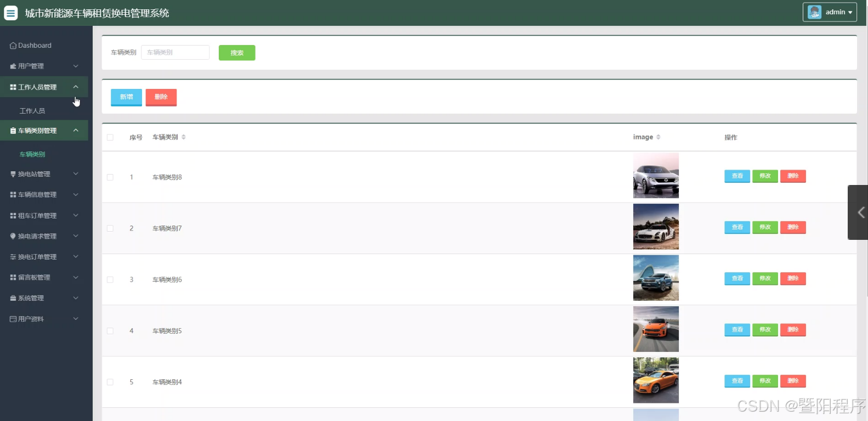
Task: Sort by 车辆类别 column arrows
Action: pyautogui.click(x=184, y=137)
